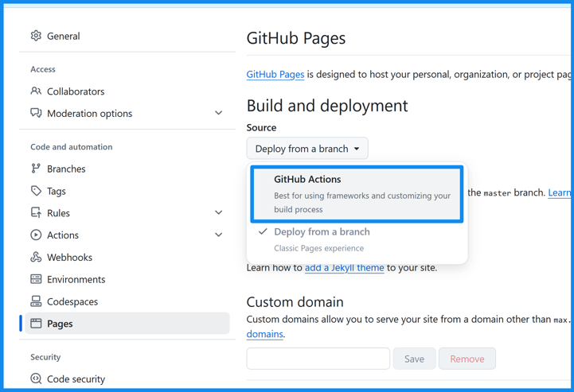Click the Codespaces icon in sidebar
574x392 pixels.
click(x=36, y=301)
